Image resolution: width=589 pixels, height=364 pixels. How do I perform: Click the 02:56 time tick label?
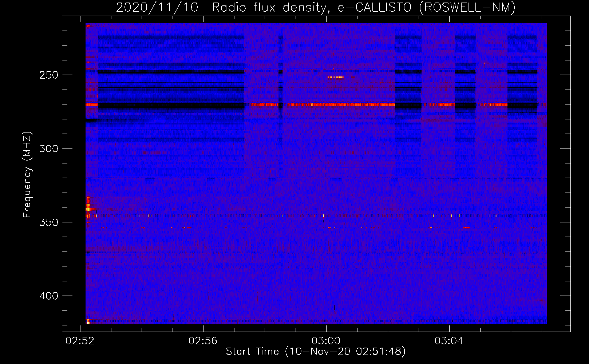tap(203, 341)
